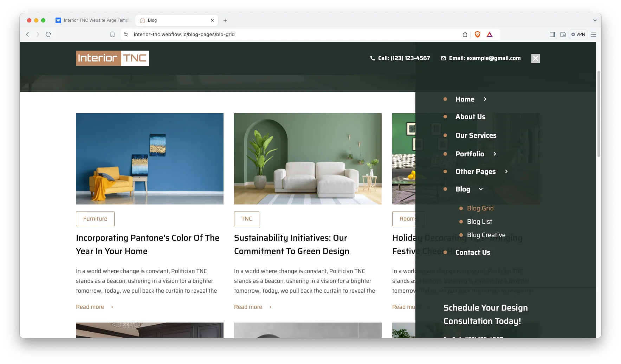Collapse the Blog dropdown chevron
This screenshot has height=364, width=621.
tap(481, 189)
